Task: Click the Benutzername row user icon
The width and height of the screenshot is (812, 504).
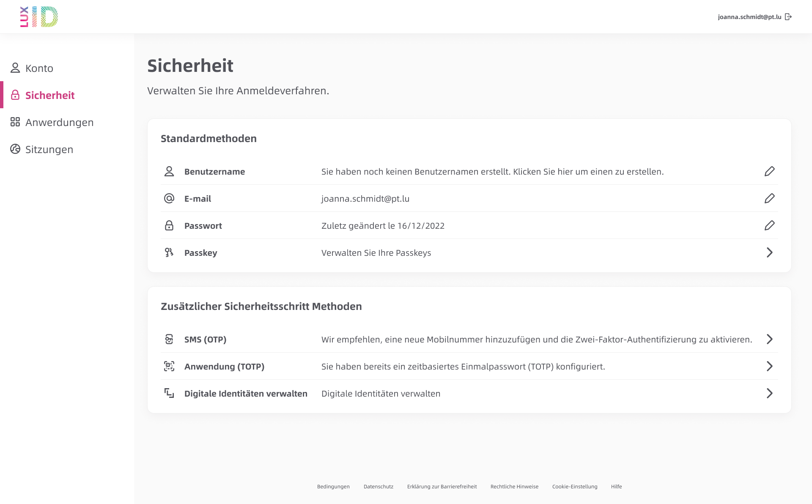Action: pos(169,172)
